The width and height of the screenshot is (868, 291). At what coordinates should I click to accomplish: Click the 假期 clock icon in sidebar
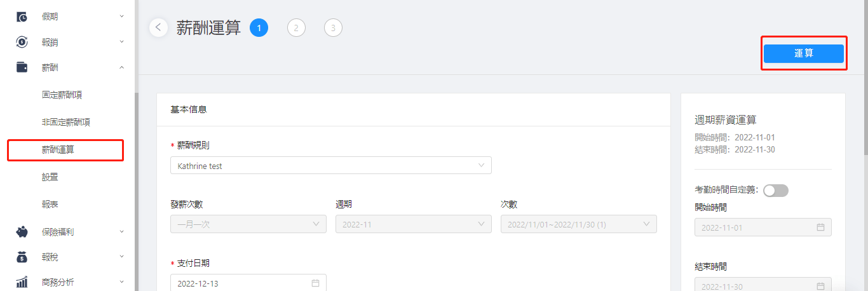point(22,17)
